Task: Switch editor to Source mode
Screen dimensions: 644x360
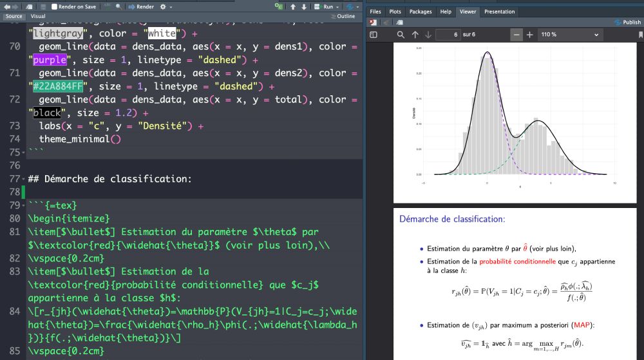Action: pyautogui.click(x=14, y=16)
